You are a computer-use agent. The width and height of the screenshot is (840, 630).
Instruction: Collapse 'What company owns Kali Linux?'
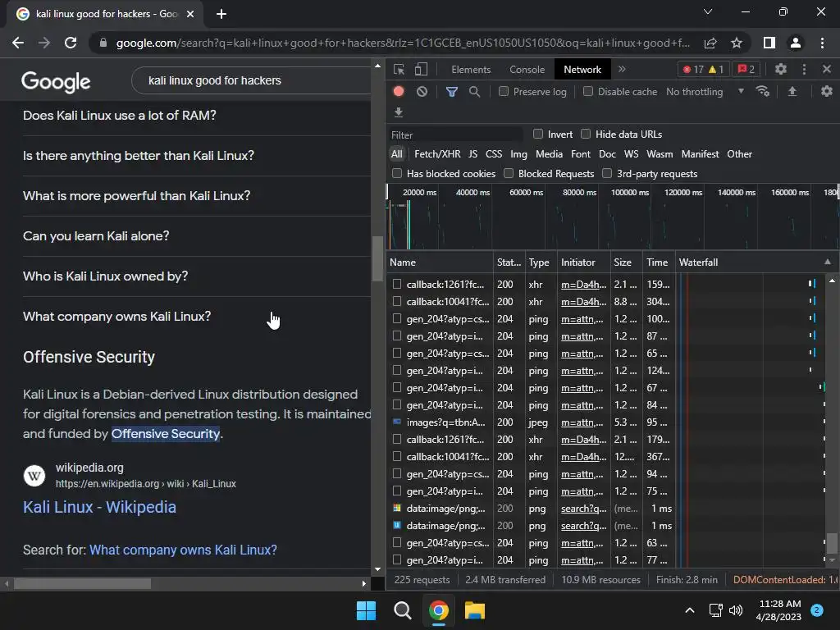point(197,317)
